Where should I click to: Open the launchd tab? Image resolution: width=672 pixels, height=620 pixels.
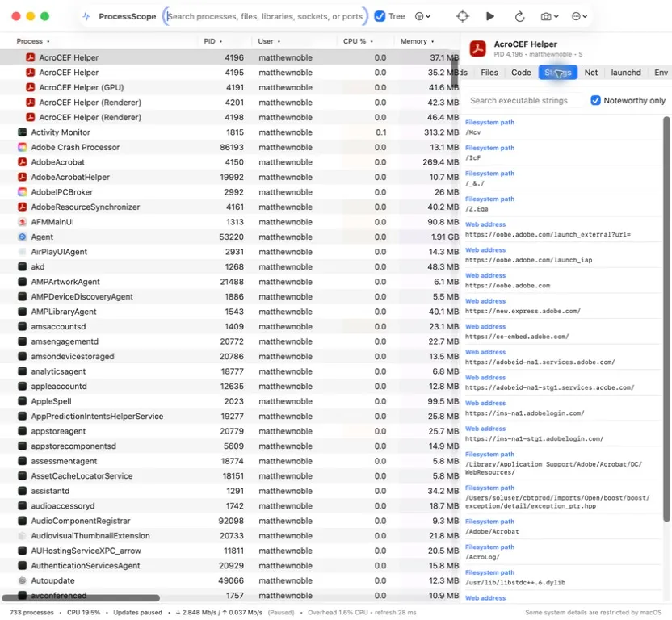626,73
